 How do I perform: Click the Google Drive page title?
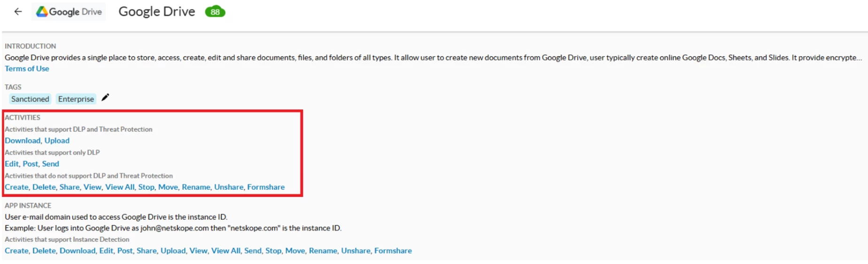point(157,12)
